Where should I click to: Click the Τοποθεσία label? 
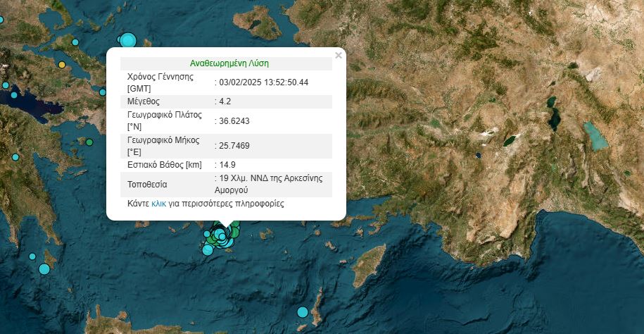tap(147, 185)
